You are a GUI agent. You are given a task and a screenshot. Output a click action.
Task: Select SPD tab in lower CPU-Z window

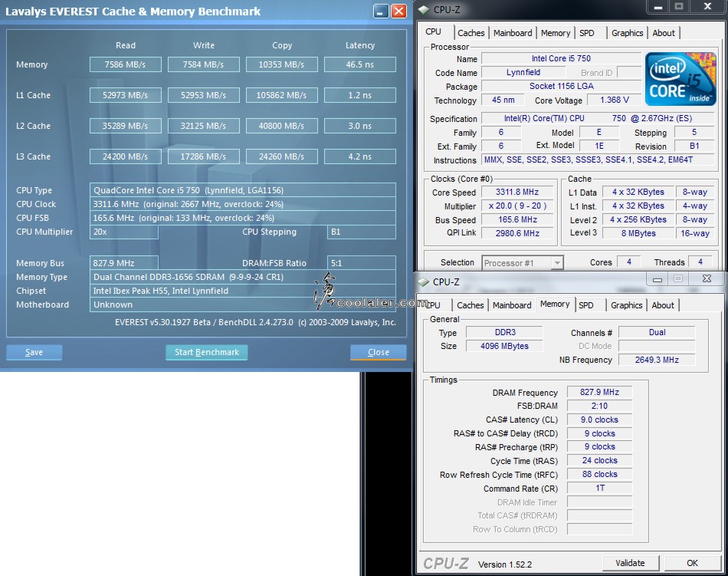pos(586,305)
